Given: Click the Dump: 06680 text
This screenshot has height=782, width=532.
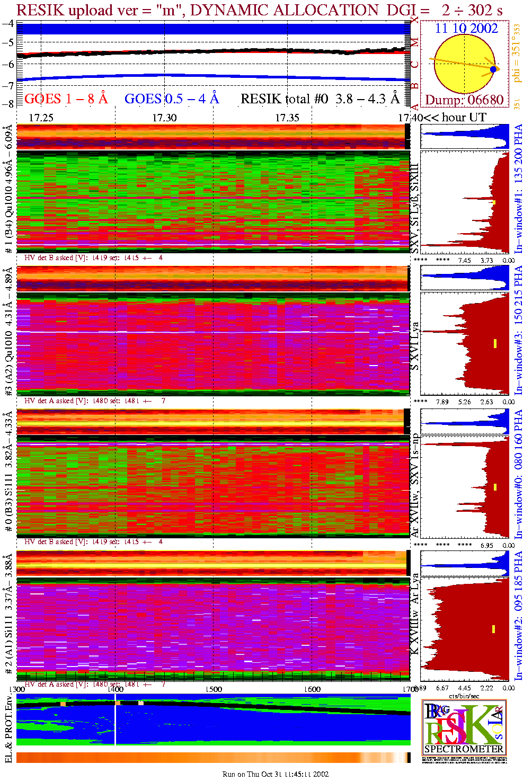Looking at the screenshot, I should [x=464, y=100].
